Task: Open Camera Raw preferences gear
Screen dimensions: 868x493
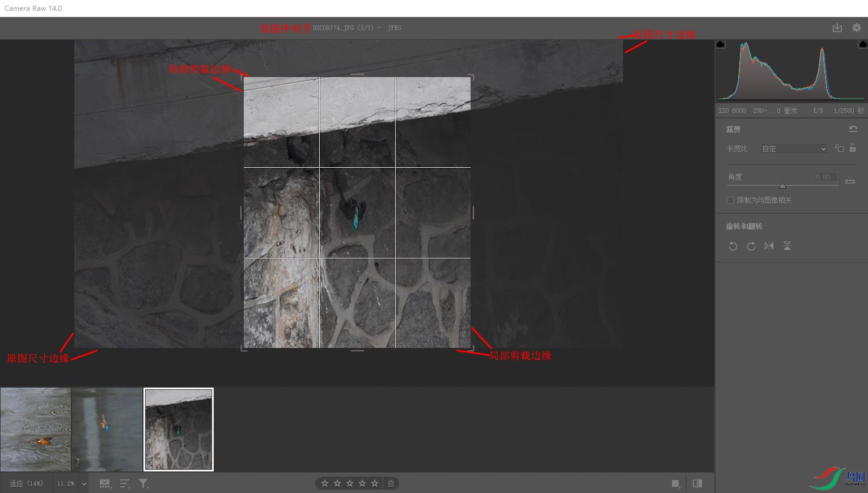Action: (856, 28)
